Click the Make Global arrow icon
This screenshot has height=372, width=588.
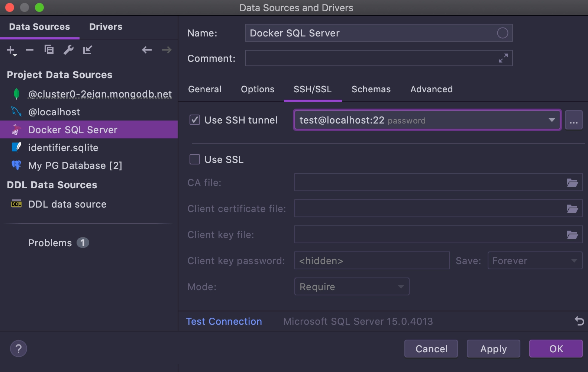(x=87, y=50)
